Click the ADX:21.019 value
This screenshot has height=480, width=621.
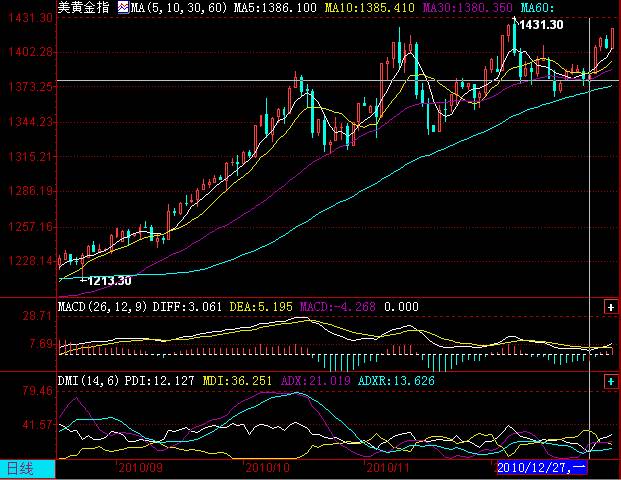point(316,381)
